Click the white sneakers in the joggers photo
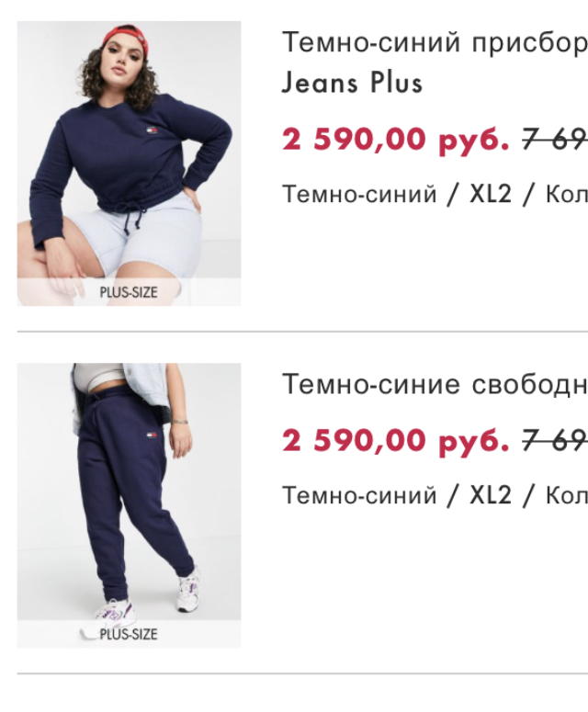This screenshot has width=588, height=712. [x=187, y=589]
